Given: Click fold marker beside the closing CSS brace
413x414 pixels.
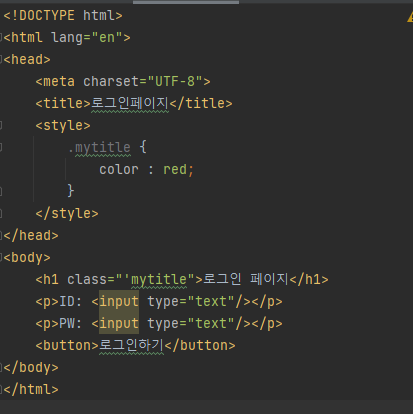Looking at the screenshot, I should (1, 191).
